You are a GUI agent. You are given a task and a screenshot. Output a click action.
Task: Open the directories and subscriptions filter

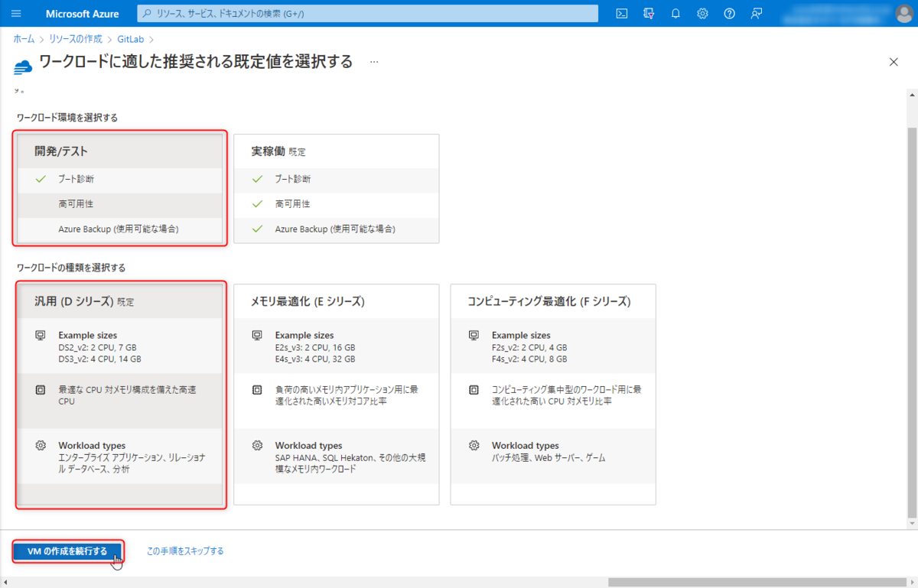[x=649, y=14]
